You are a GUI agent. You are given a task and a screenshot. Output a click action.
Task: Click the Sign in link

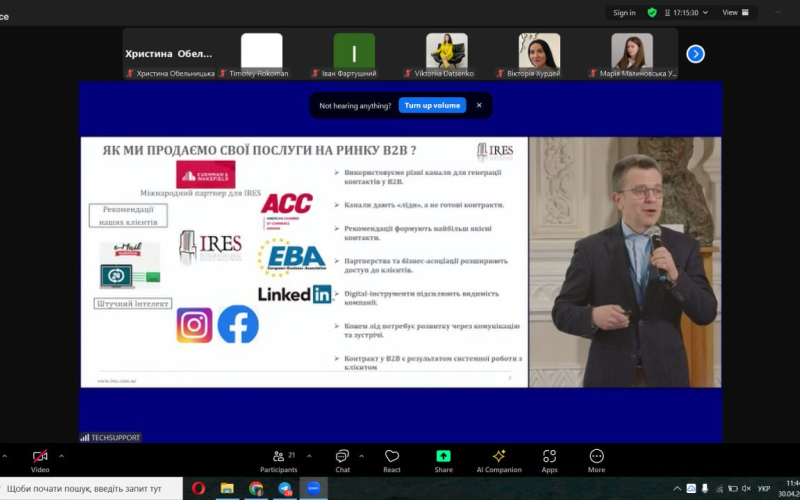tap(624, 13)
